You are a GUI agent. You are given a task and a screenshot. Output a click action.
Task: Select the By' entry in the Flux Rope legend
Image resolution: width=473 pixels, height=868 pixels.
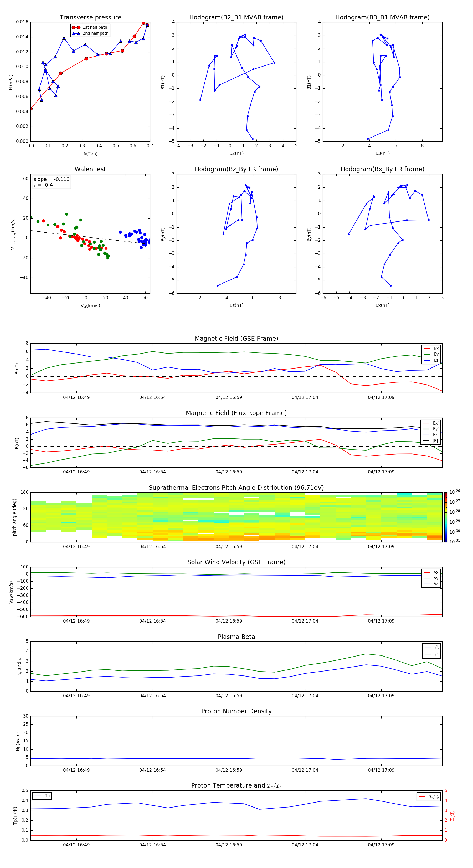431,429
